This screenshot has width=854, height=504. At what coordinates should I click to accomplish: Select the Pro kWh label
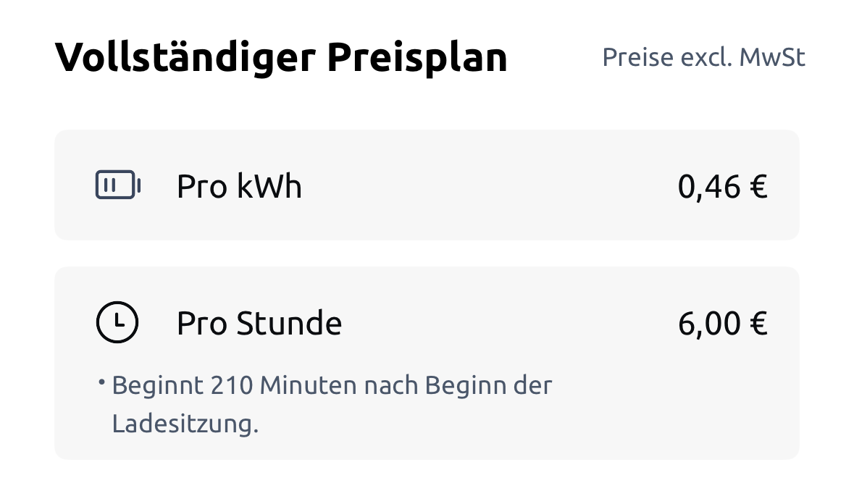(239, 187)
